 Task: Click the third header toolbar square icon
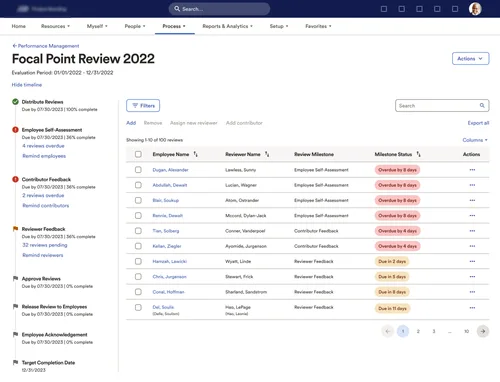tap(419, 9)
